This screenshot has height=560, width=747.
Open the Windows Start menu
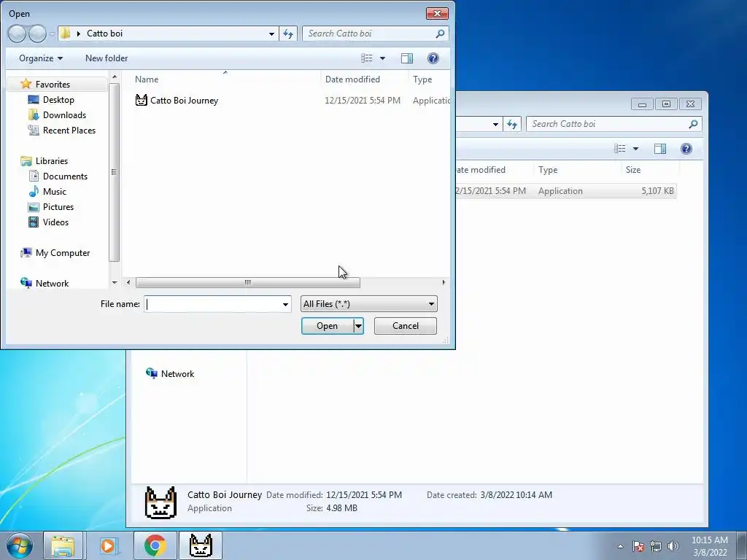click(x=19, y=545)
